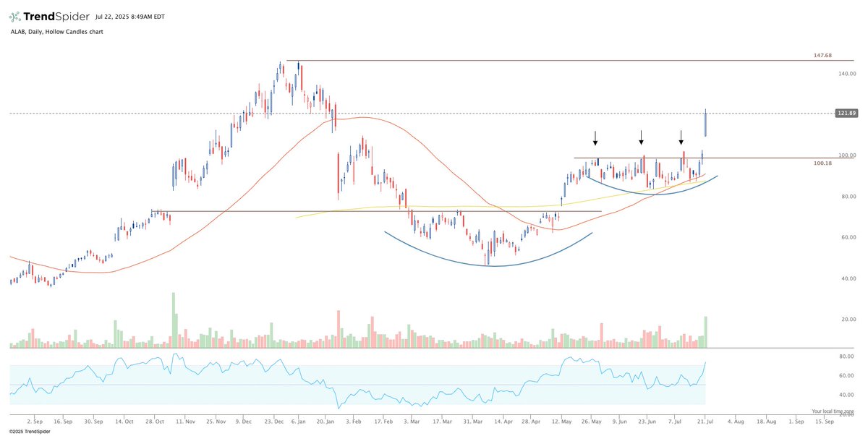The height and width of the screenshot is (436, 868).
Task: Click the '28. Apr' date label
Action: click(531, 420)
